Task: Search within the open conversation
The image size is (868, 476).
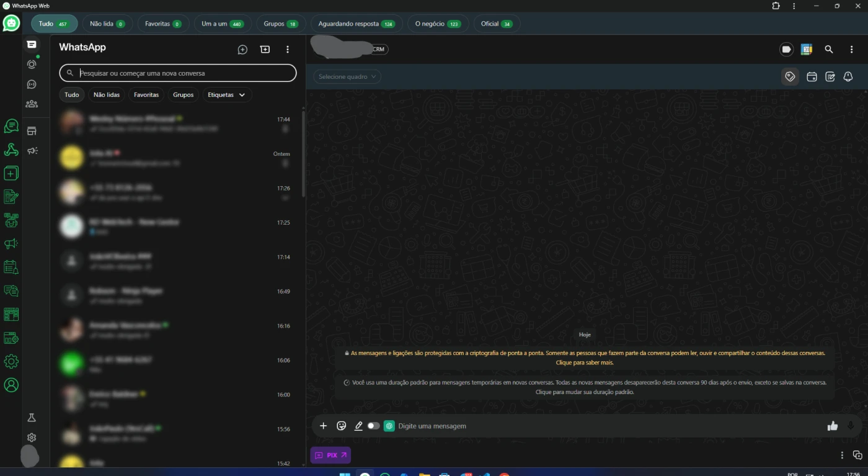Action: point(829,50)
